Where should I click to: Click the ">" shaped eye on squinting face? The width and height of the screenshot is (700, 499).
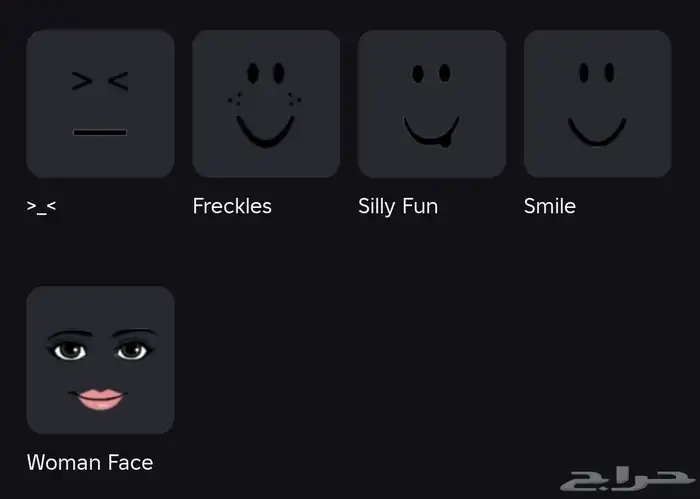[82, 81]
